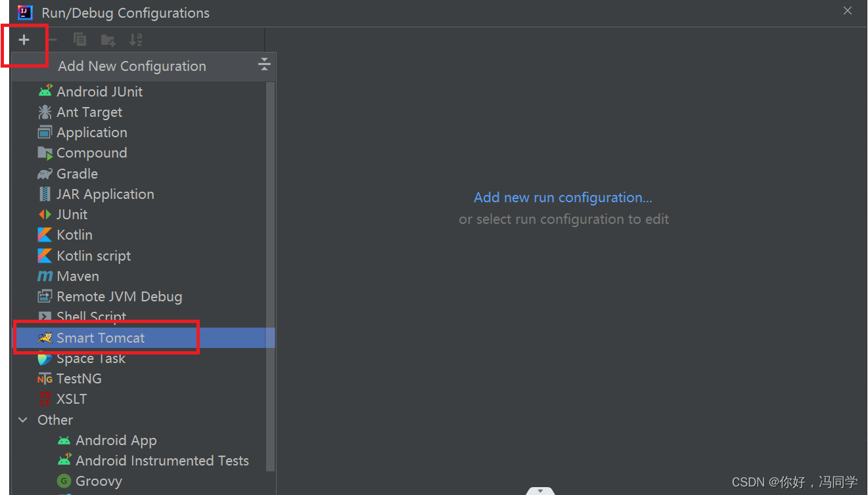The image size is (868, 495).
Task: Click the Application configuration icon
Action: coord(45,133)
